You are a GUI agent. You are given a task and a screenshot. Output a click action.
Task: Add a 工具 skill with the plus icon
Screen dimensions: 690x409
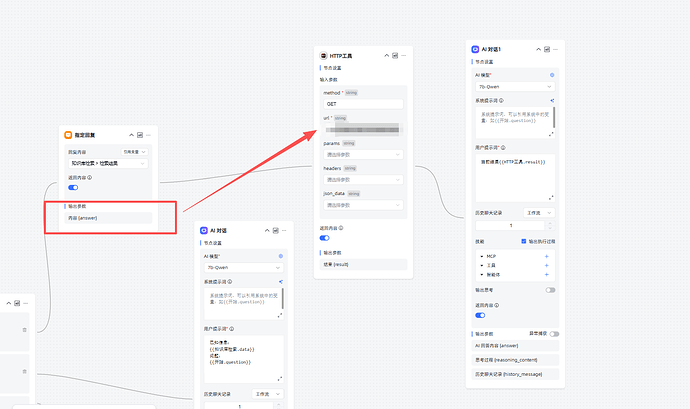(x=546, y=266)
